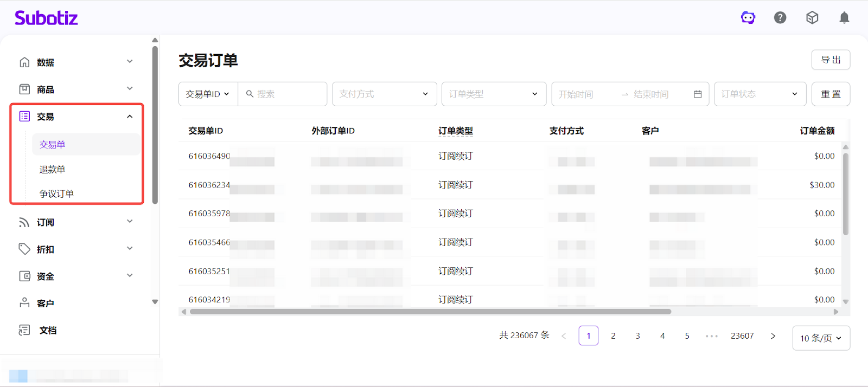
Task: Click the 客户 user icon in sidebar
Action: click(x=24, y=303)
